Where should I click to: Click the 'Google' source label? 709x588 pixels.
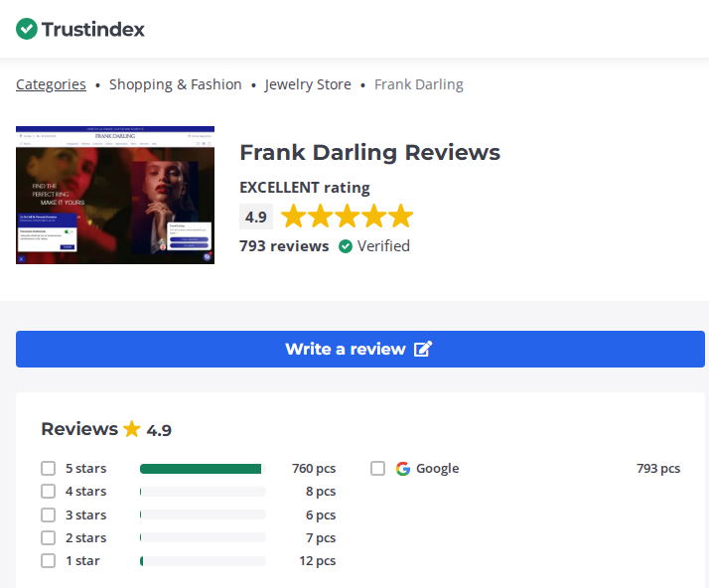coord(437,469)
